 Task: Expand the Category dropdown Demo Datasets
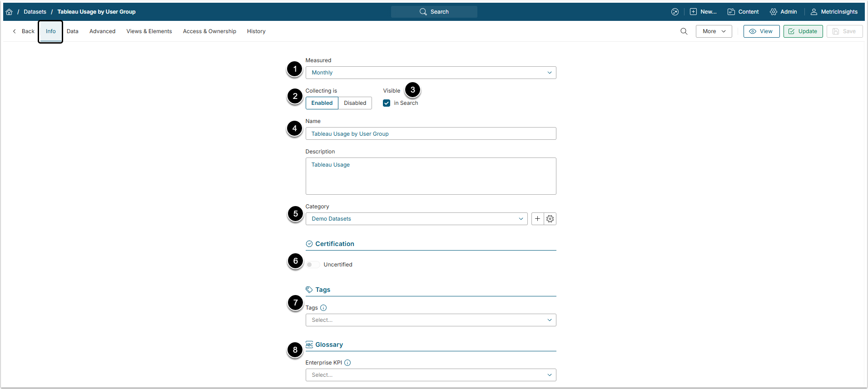417,219
